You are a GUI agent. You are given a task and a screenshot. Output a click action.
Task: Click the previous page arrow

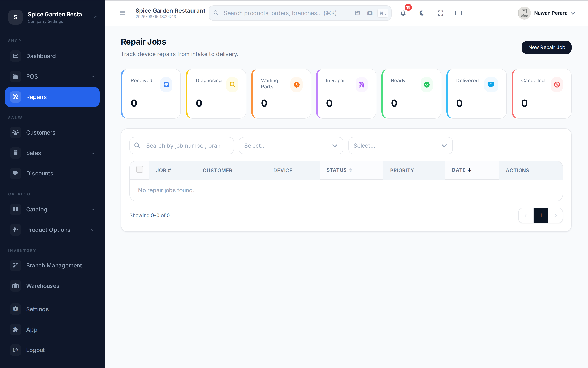(526, 215)
